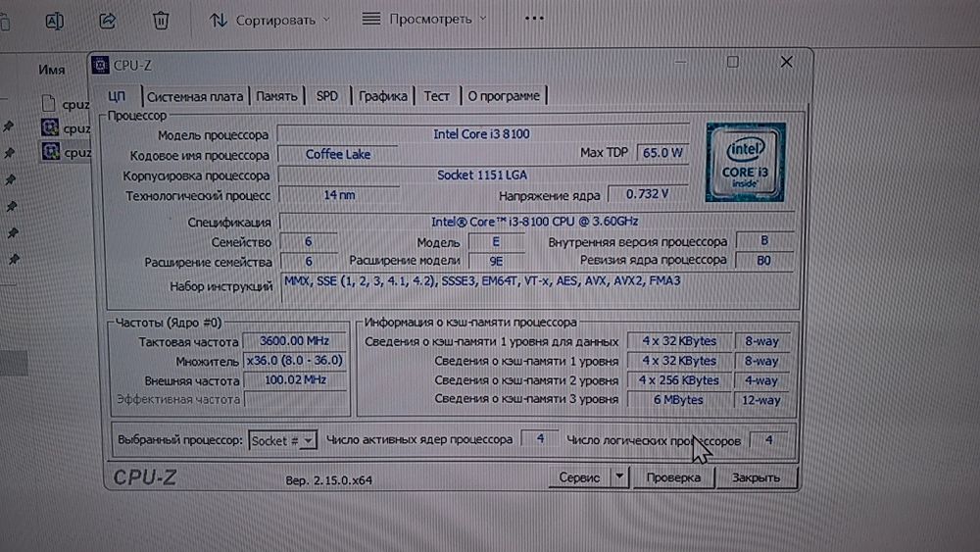Click the 12-way L3 associativity value

point(761,400)
